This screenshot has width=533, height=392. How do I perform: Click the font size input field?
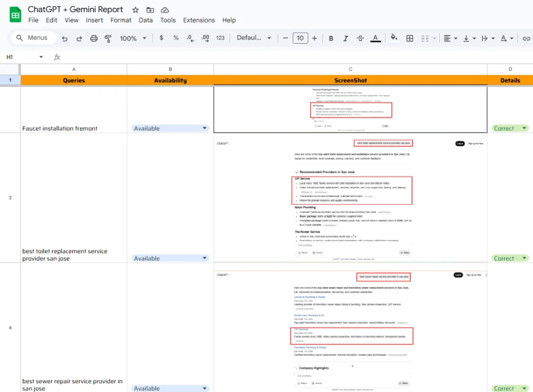pos(300,38)
